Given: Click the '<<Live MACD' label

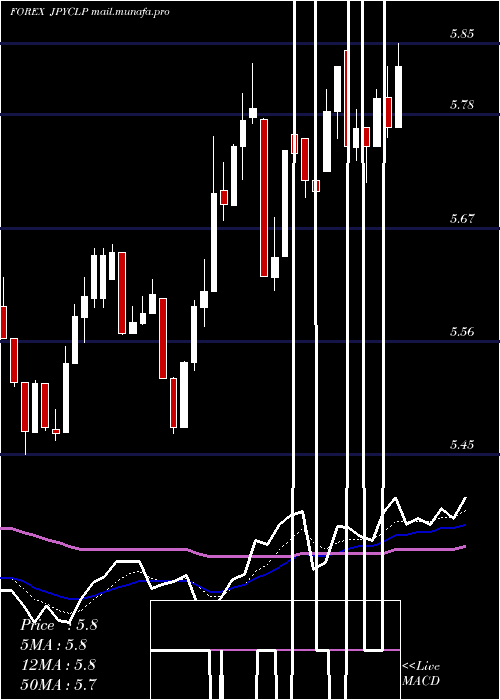Looking at the screenshot, I should click(x=421, y=673).
